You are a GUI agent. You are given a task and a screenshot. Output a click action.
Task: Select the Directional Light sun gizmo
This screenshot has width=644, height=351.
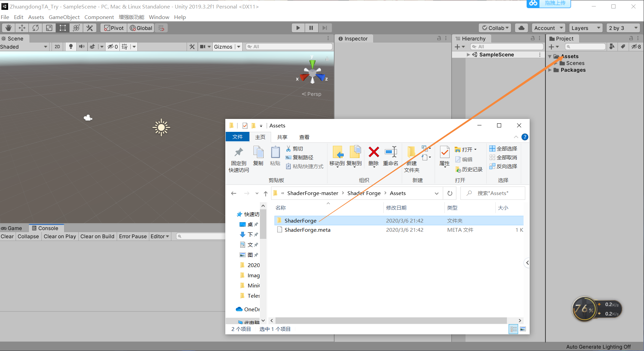[161, 127]
